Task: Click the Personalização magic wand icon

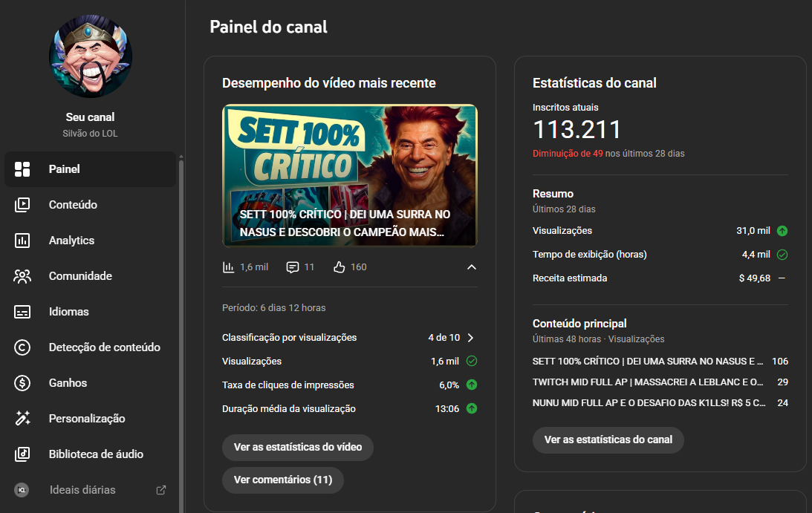Action: point(22,418)
